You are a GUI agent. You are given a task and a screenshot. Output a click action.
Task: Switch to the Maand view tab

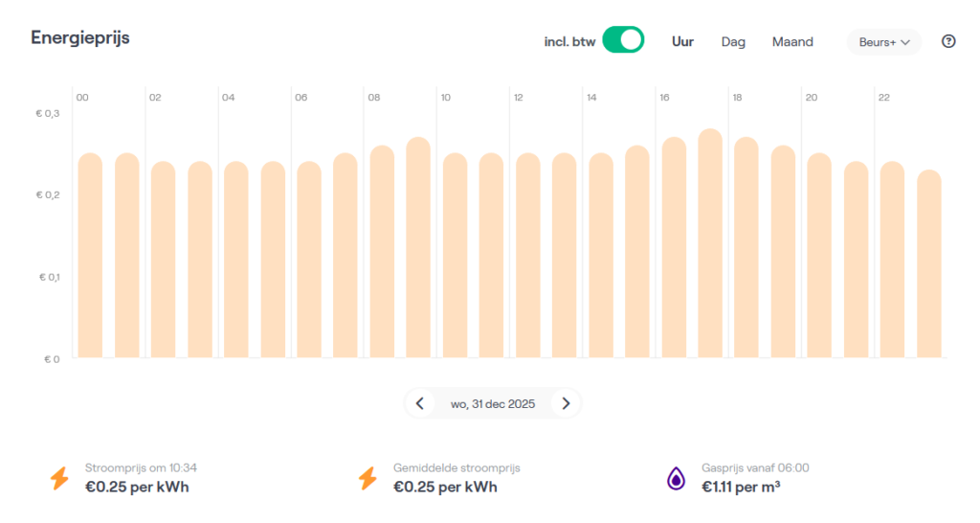pos(792,42)
